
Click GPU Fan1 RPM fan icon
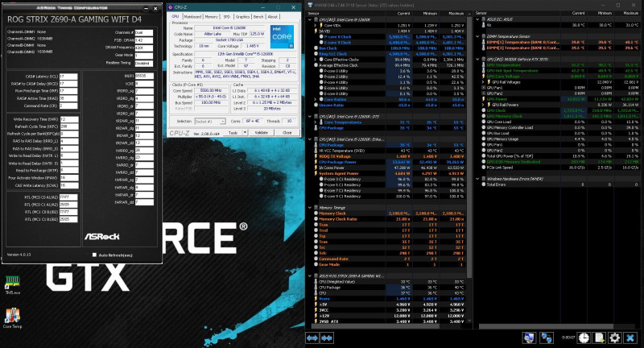click(x=484, y=88)
